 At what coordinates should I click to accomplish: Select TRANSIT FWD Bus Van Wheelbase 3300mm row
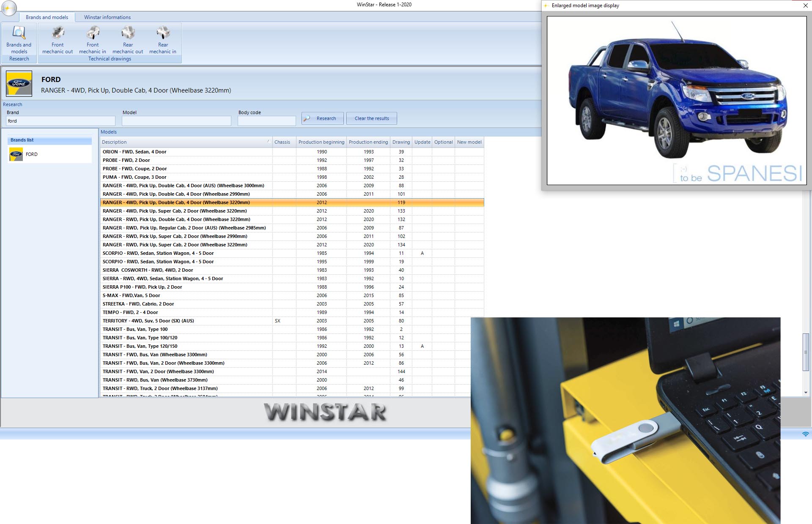[x=285, y=355]
